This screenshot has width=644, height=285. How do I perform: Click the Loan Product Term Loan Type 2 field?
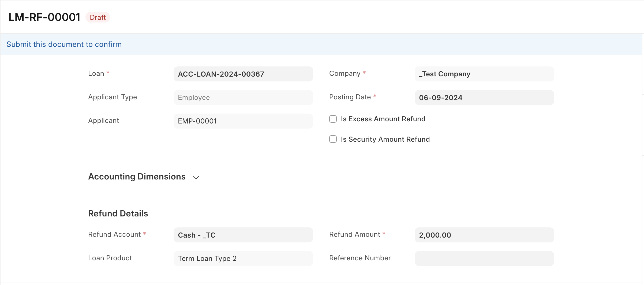(x=243, y=258)
